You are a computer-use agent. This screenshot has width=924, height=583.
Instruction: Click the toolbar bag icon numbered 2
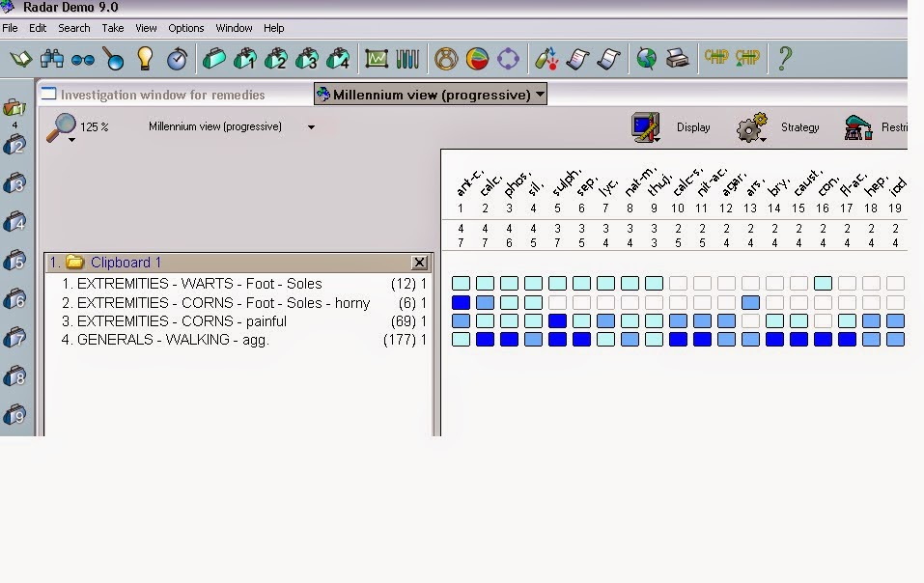276,59
